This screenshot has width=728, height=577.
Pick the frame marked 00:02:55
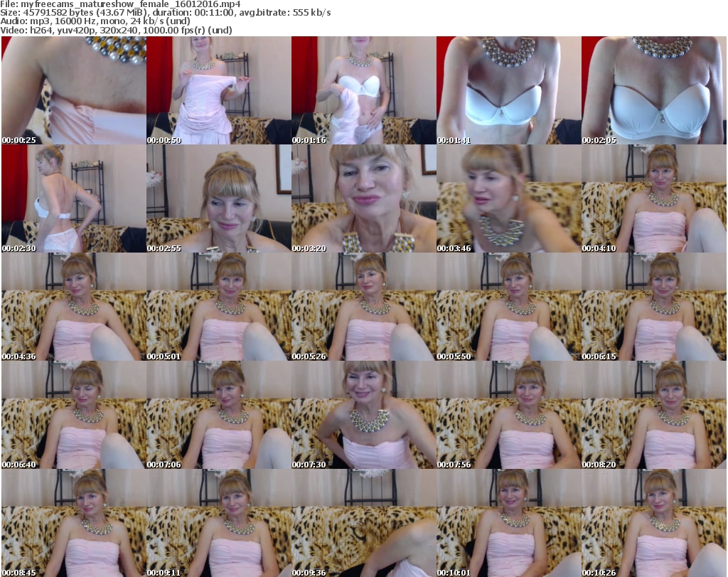(x=219, y=198)
